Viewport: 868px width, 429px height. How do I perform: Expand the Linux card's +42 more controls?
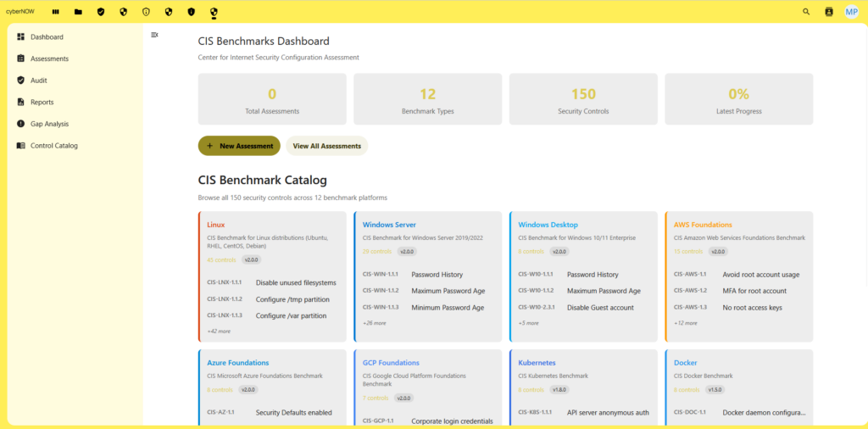[x=217, y=331]
